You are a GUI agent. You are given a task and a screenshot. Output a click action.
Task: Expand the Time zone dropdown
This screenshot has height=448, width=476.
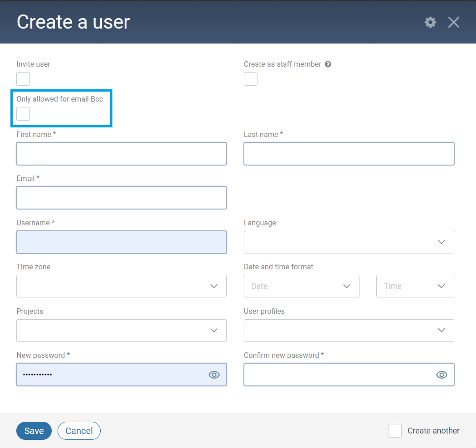(x=121, y=286)
